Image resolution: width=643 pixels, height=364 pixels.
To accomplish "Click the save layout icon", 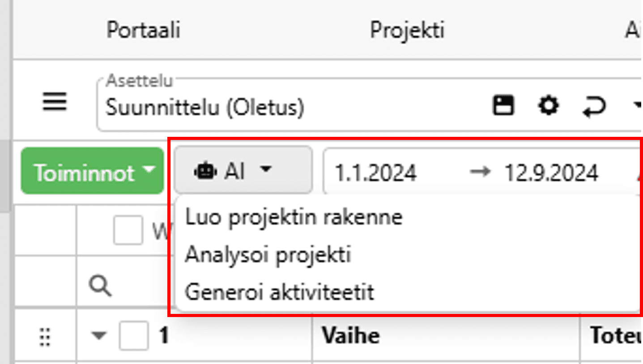I will click(503, 106).
